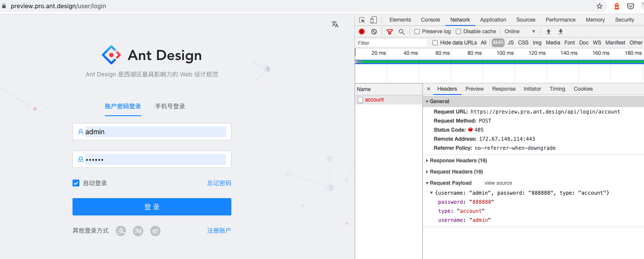
Task: Click the Alipay login icon
Action: coord(121,231)
